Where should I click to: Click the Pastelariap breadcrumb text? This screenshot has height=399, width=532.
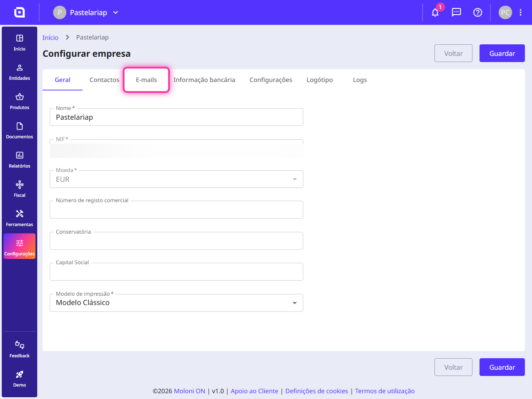click(92, 37)
